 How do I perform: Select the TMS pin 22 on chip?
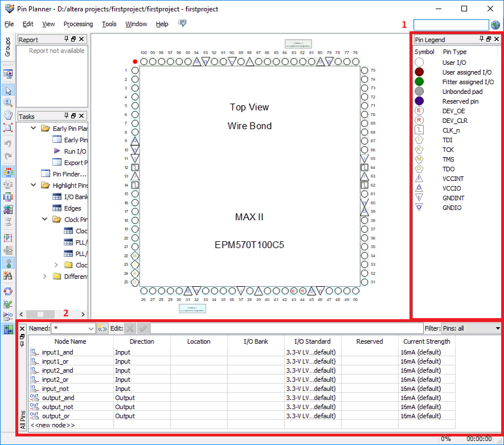135,256
